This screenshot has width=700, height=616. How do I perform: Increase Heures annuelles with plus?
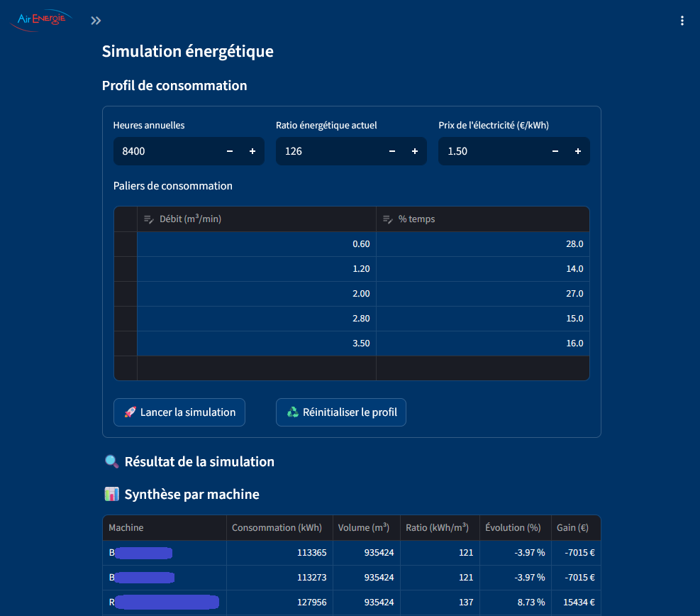252,151
